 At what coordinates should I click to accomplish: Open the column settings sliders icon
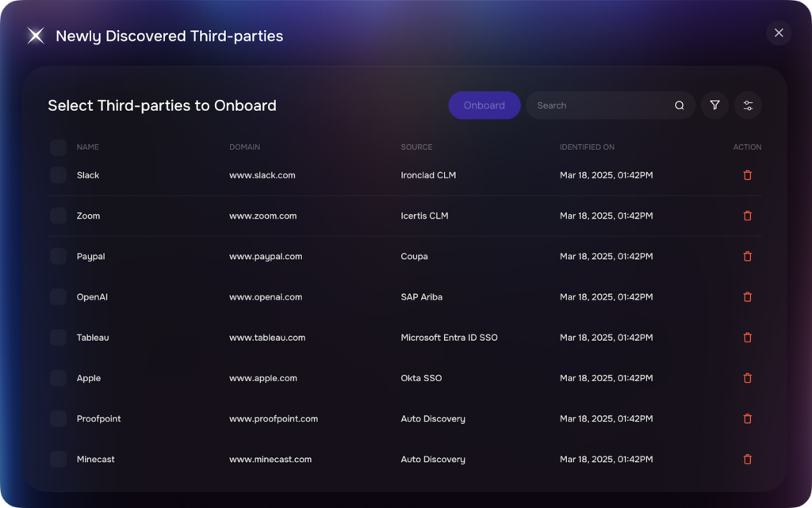click(748, 105)
